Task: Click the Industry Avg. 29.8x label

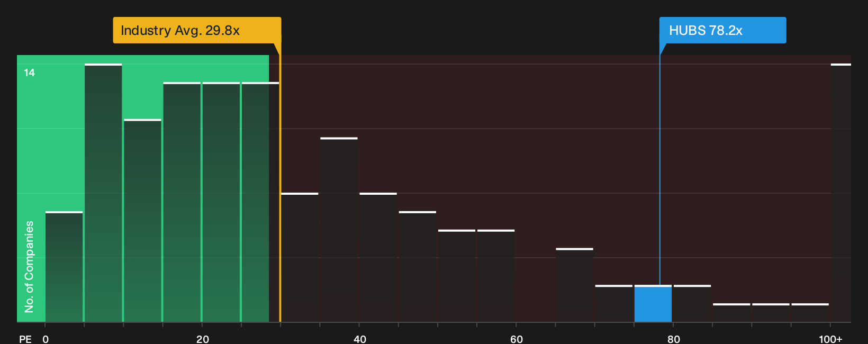Action: point(197,30)
